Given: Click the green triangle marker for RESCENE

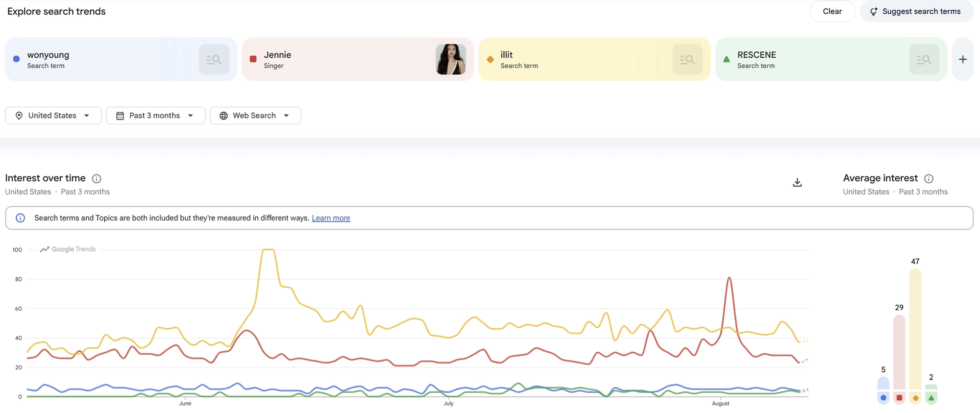Looking at the screenshot, I should click(727, 59).
